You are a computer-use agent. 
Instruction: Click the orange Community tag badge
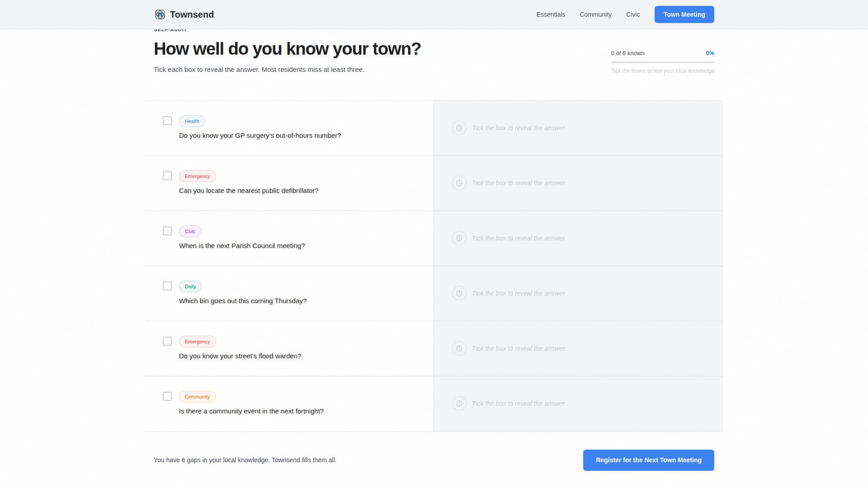click(x=198, y=397)
